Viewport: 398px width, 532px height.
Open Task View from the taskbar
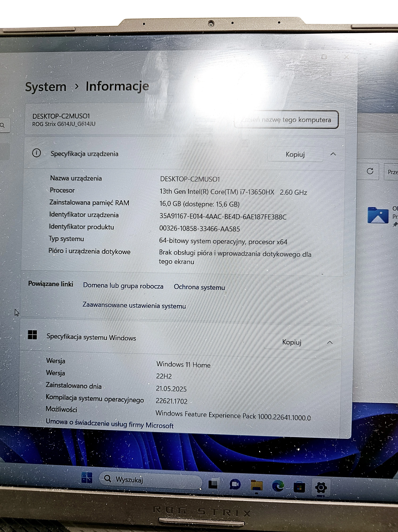213,484
